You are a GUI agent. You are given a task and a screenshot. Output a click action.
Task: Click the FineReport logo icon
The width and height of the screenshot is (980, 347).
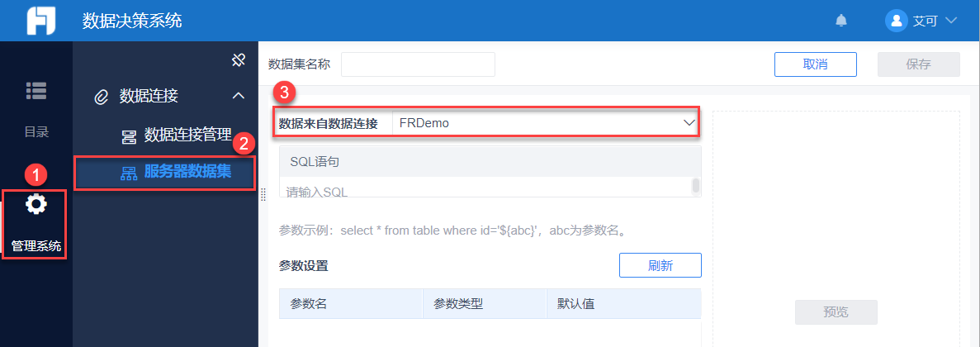pos(40,21)
